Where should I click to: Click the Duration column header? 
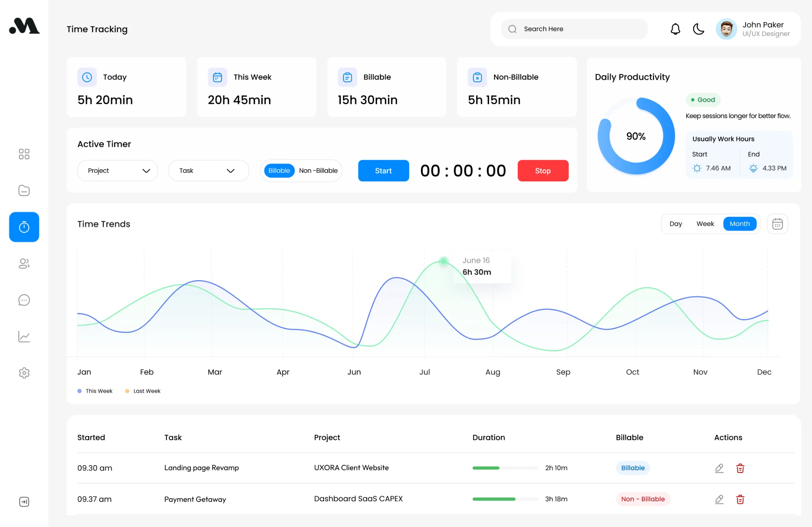click(x=488, y=437)
